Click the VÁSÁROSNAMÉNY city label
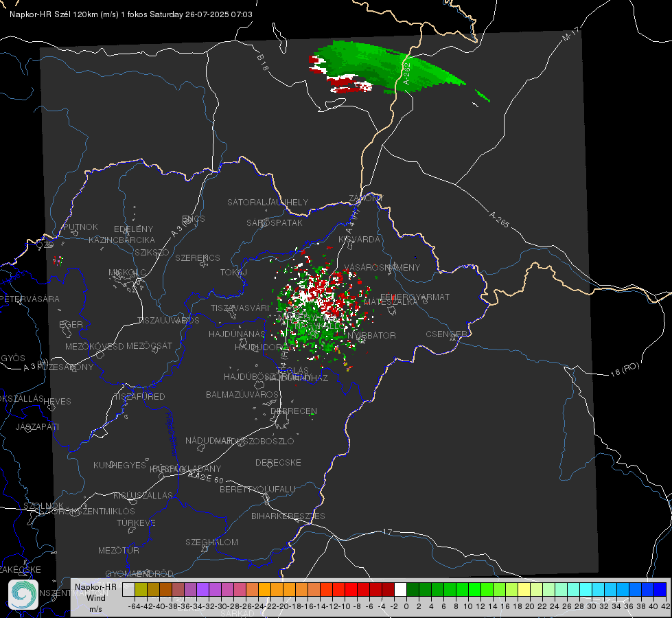The height and width of the screenshot is (618, 672). 382,267
